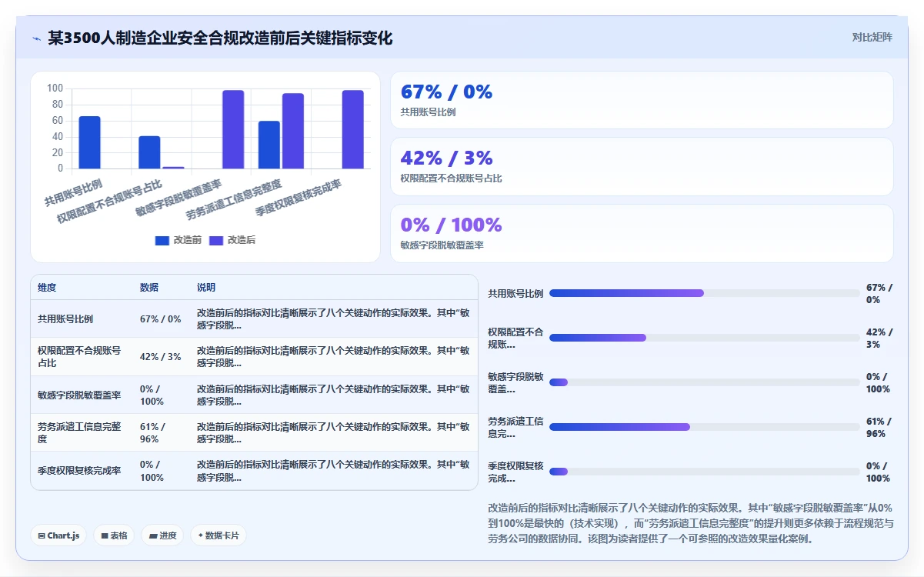Image resolution: width=924 pixels, height=577 pixels.
Task: Click the icon inside the 表格 chip
Action: pos(105,535)
